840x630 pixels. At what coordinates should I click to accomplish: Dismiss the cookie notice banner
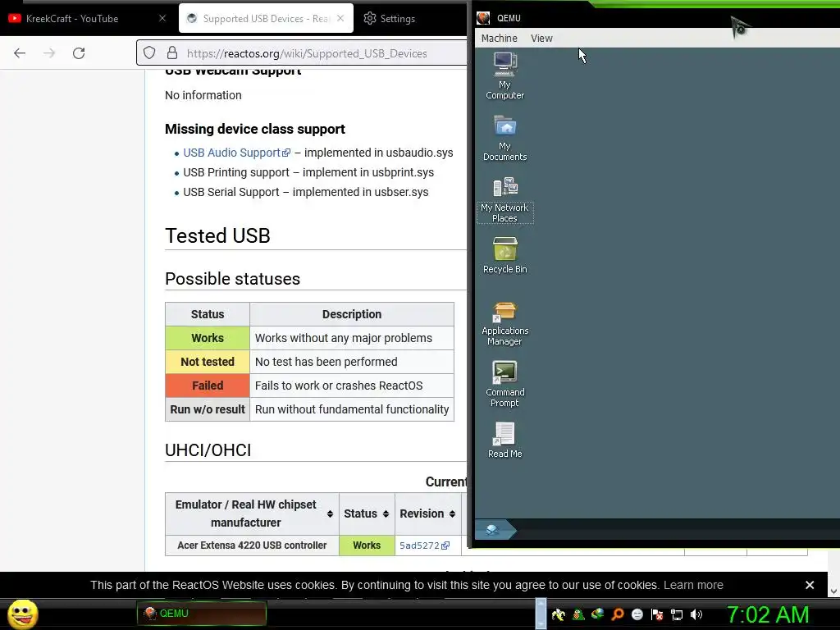click(810, 585)
